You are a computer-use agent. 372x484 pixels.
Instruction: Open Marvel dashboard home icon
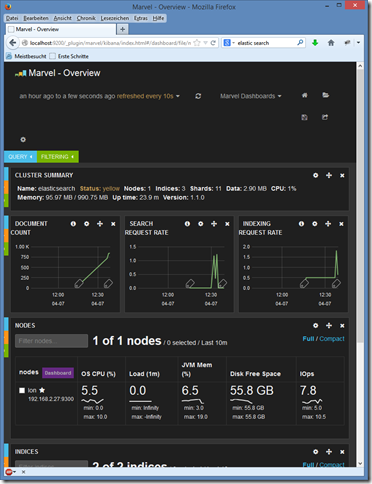[305, 95]
